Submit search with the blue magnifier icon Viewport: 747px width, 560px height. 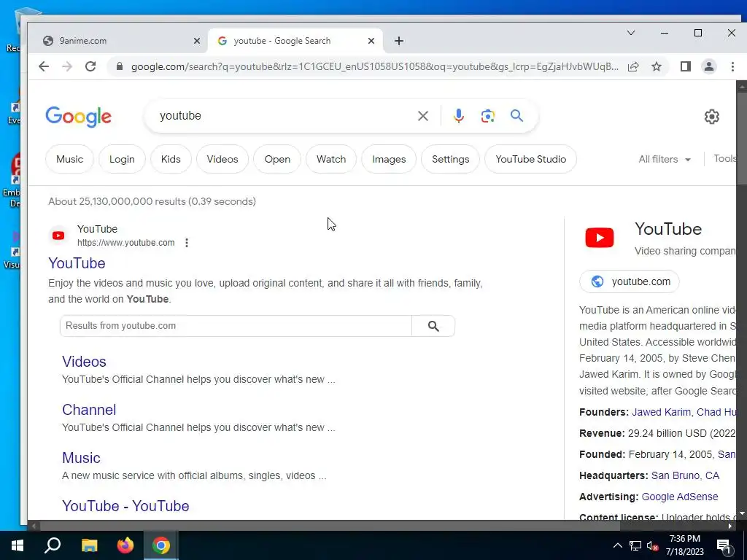[517, 116]
